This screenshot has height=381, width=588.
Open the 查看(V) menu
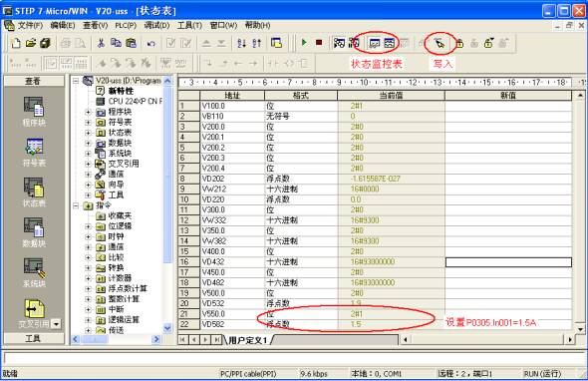click(x=96, y=26)
